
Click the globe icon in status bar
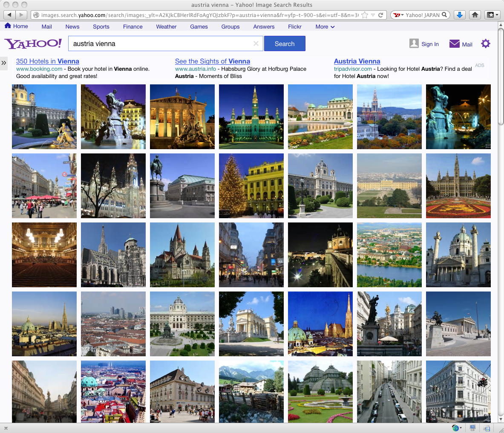pyautogui.click(x=456, y=428)
